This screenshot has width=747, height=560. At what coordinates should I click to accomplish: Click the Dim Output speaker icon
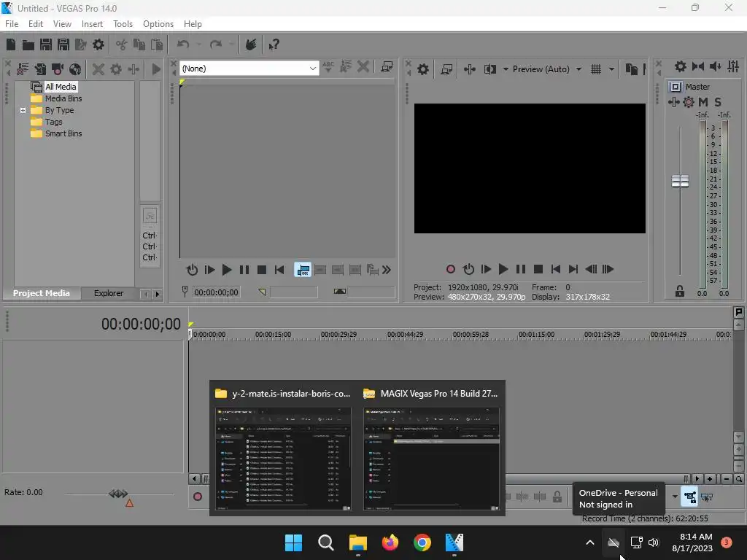[715, 66]
